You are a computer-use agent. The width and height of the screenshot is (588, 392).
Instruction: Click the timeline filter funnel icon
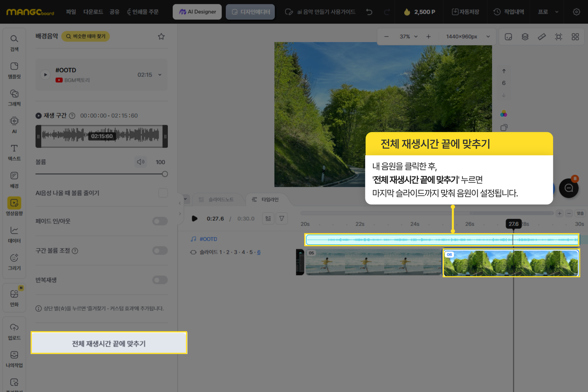pos(282,218)
